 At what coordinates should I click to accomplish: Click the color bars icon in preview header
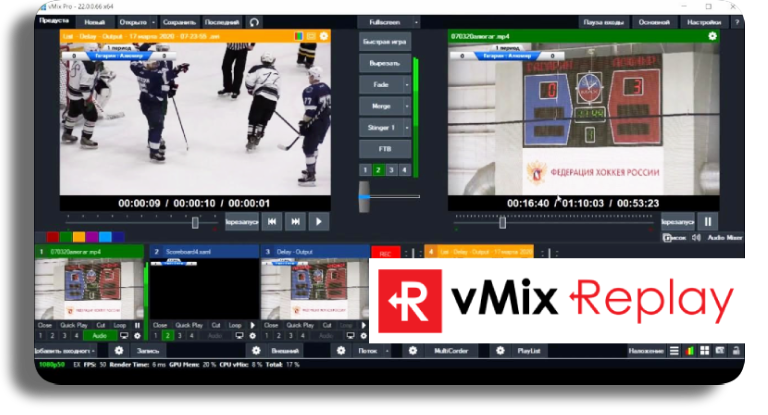(298, 36)
